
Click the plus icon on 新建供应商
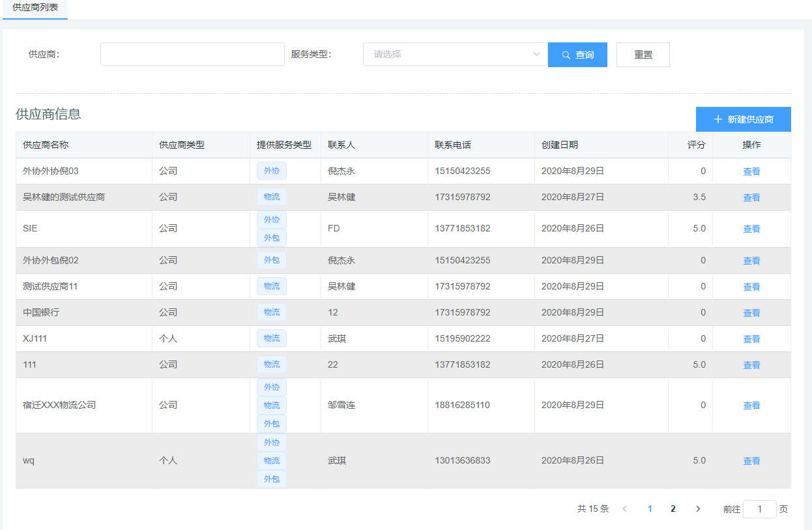click(x=718, y=119)
